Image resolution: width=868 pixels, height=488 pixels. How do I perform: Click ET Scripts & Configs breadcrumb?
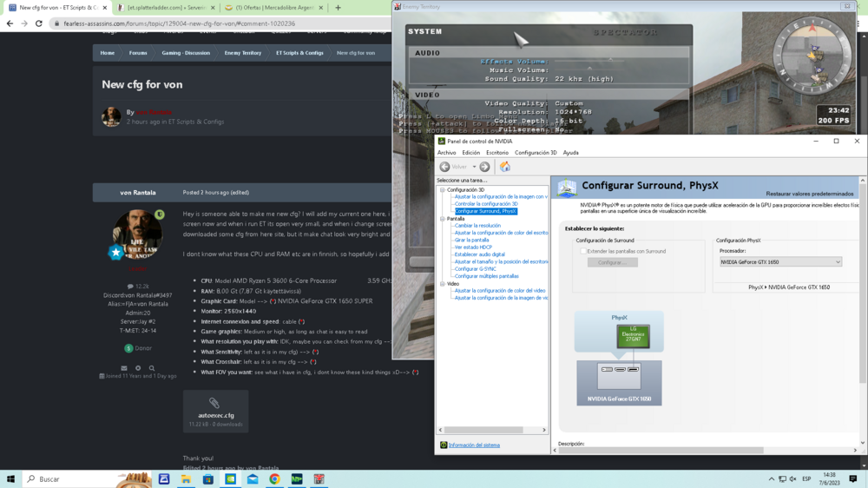coord(299,53)
